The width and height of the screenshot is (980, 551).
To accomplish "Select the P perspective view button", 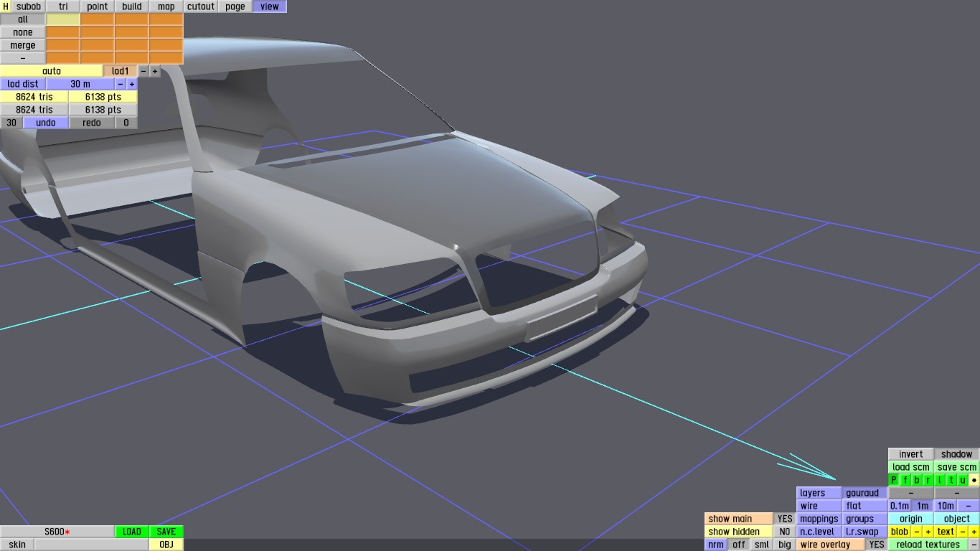I will [894, 480].
